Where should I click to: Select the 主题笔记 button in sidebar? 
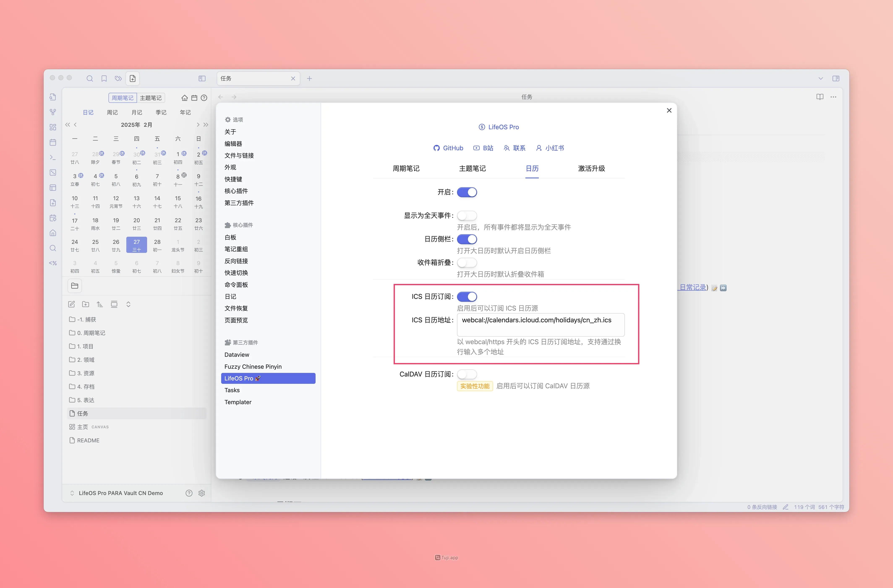tap(150, 98)
